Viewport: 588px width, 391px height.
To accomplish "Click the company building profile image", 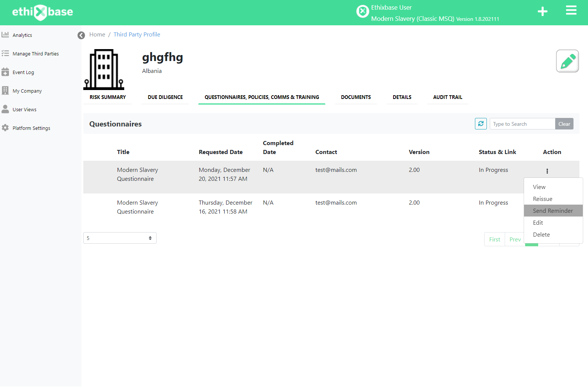I will (104, 69).
